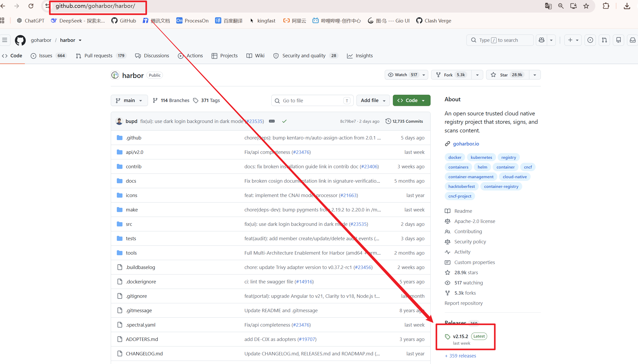
Task: Open the Apache-2.0 license link
Action: pyautogui.click(x=475, y=221)
